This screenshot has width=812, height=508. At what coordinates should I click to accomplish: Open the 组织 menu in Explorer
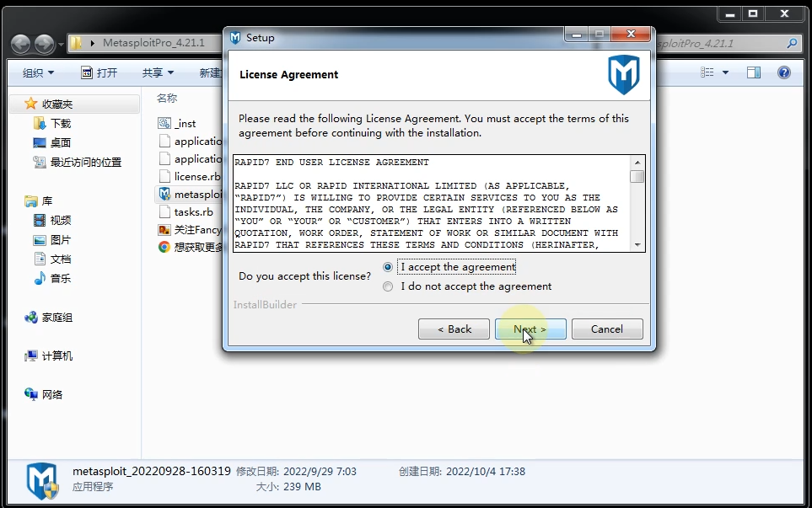point(38,73)
